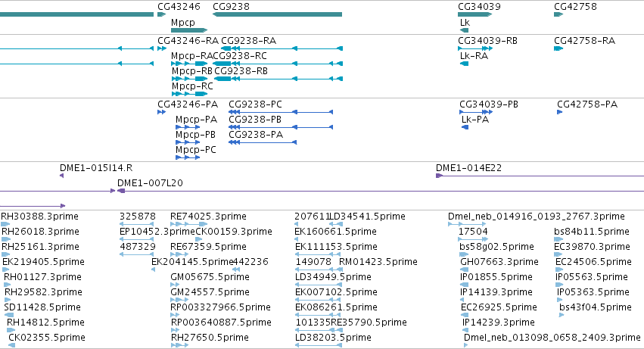Image resolution: width=644 pixels, height=349 pixels.
Task: Select the bs84b11.5prime EST label
Action: (592, 232)
